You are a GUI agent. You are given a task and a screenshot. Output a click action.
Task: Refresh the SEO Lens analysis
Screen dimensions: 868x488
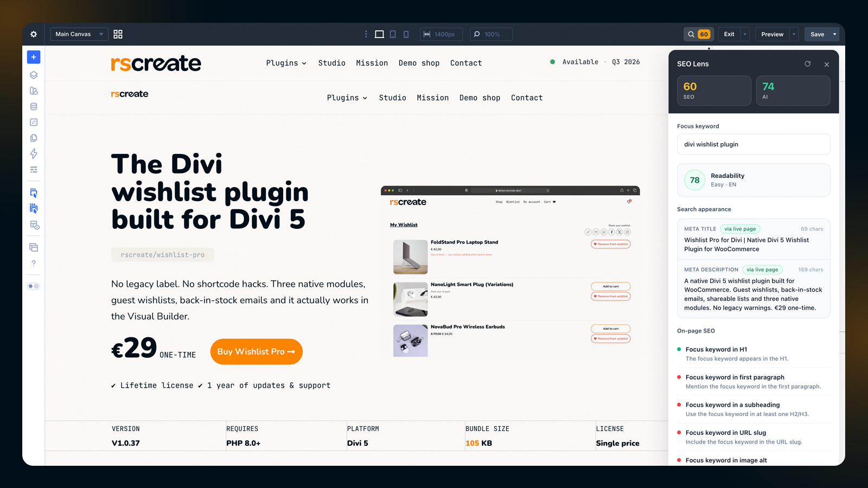(807, 64)
